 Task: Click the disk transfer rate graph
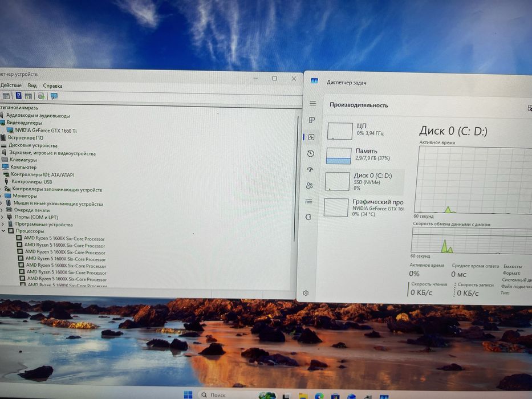472,240
